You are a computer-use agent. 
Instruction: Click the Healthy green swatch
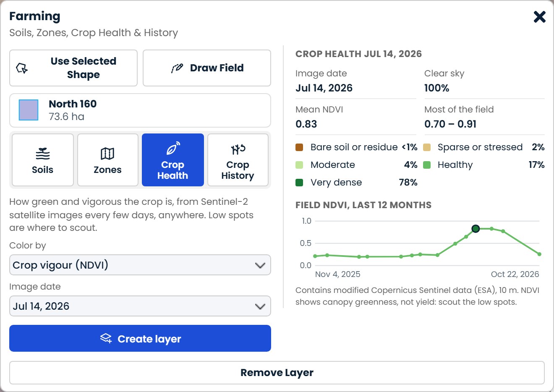coord(427,165)
